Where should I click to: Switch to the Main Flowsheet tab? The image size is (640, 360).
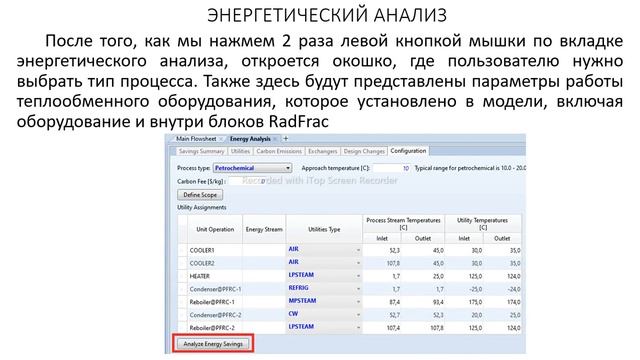pyautogui.click(x=196, y=139)
